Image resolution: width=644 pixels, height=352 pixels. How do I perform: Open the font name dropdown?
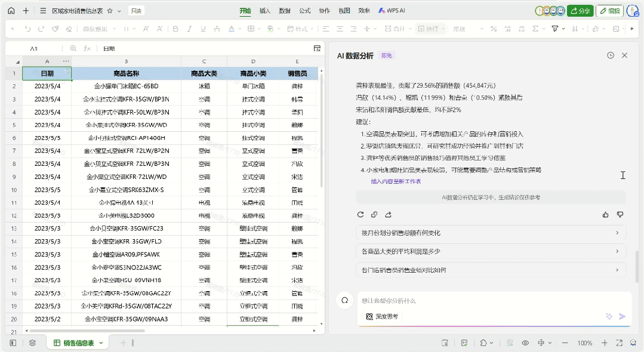(x=100, y=29)
